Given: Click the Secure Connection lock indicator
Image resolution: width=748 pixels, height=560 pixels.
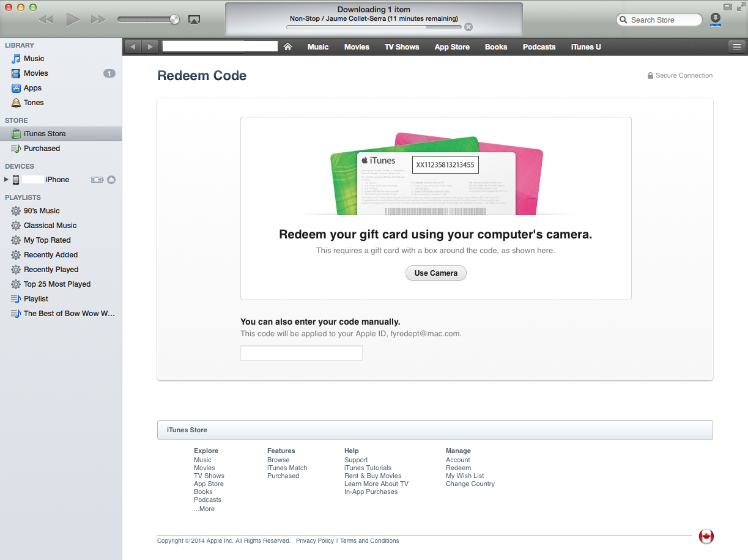Looking at the screenshot, I should (x=680, y=76).
